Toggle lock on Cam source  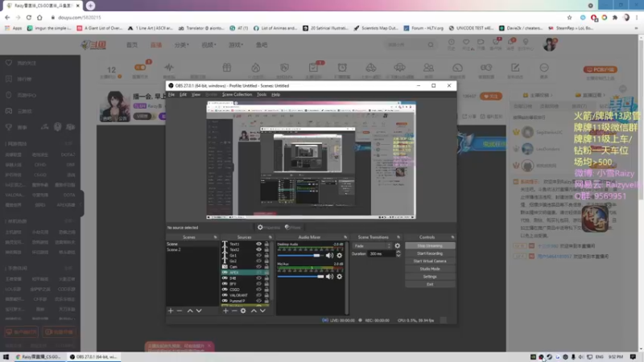click(x=266, y=267)
